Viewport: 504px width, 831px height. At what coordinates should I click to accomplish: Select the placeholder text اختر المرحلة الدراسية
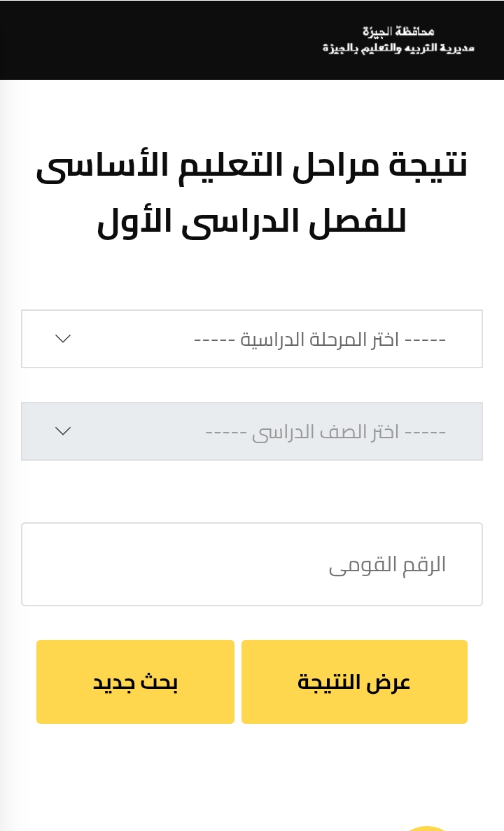[320, 340]
